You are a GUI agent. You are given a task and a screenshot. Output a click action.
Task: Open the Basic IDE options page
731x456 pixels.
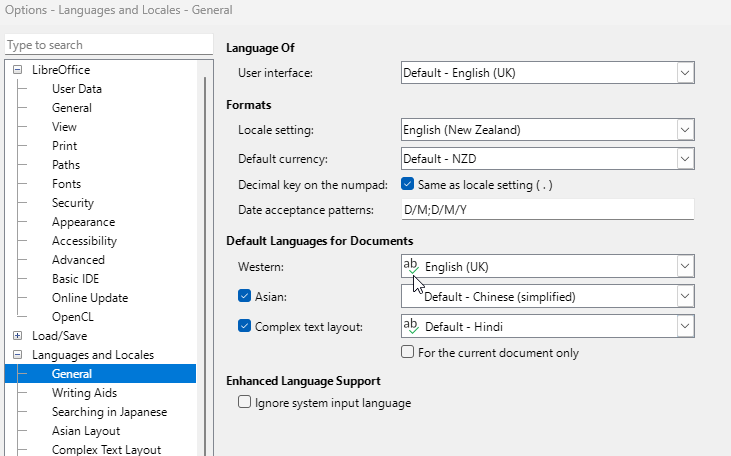click(x=76, y=279)
